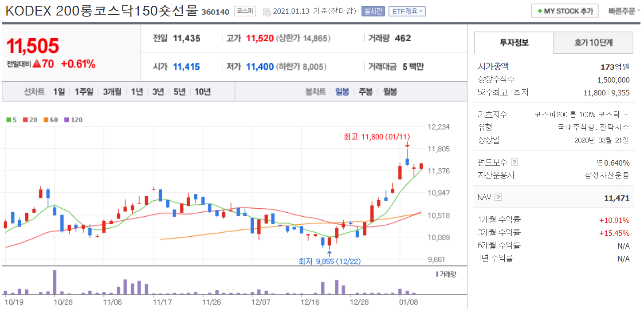Click the 실시간 real-time button
Screen dimensions: 644x309
[373, 12]
